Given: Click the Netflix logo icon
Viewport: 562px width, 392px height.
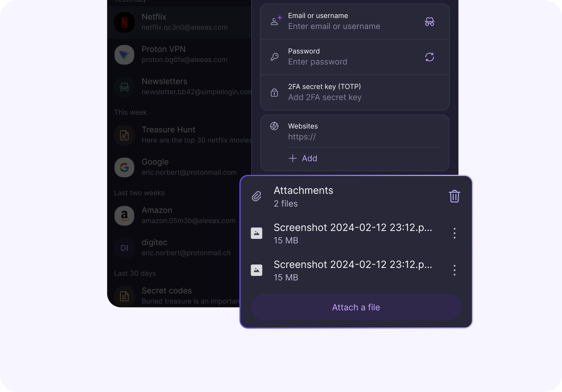Looking at the screenshot, I should click(x=125, y=22).
